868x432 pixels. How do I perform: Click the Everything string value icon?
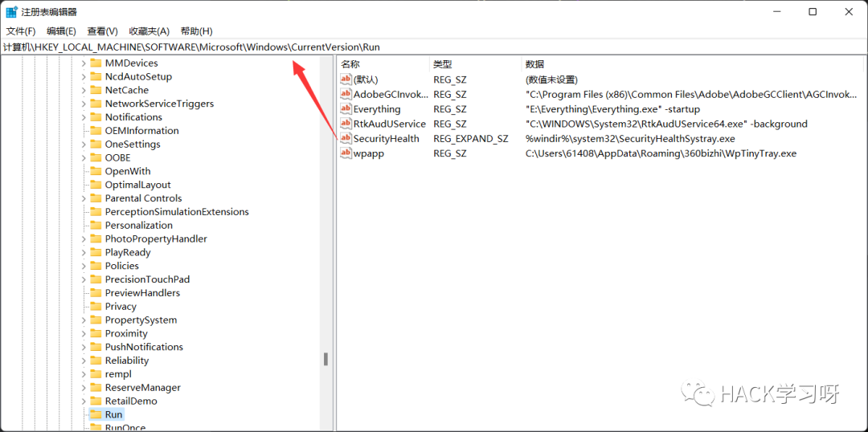346,109
